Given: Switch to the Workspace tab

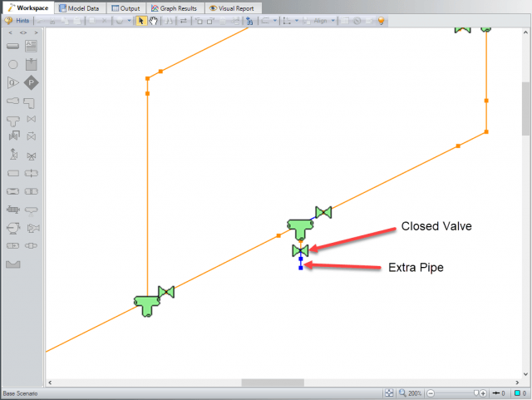Looking at the screenshot, I should pos(28,7).
